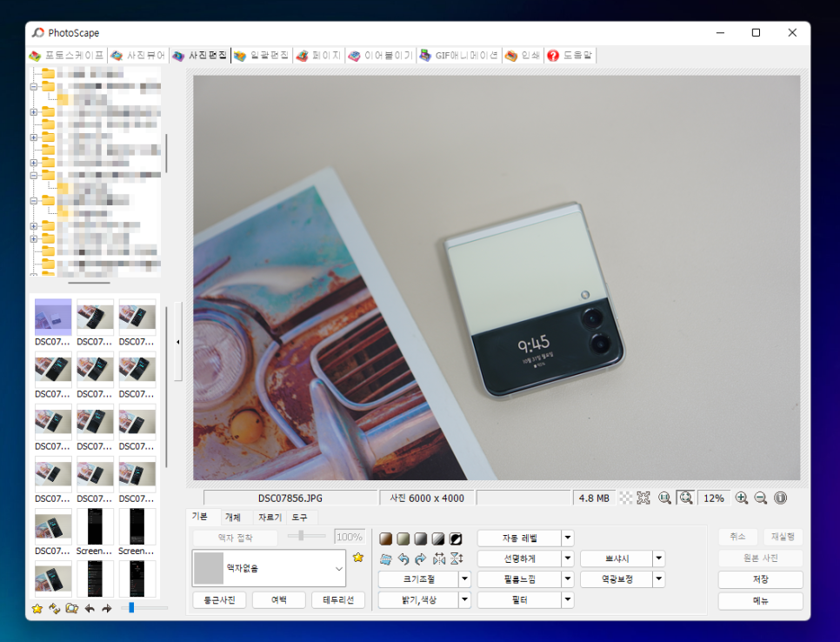Open the 필터 dropdown arrow
Image resolution: width=840 pixels, height=642 pixels.
567,600
